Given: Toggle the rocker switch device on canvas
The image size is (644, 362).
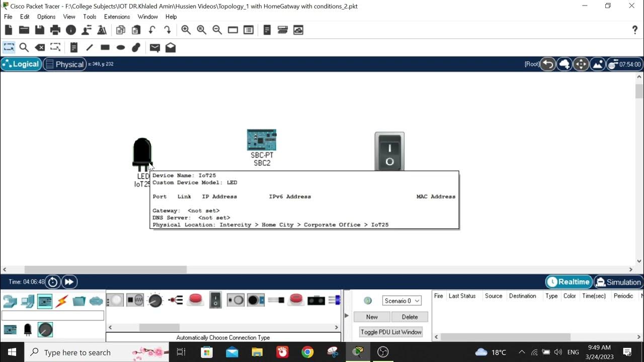Looking at the screenshot, I should 389,151.
